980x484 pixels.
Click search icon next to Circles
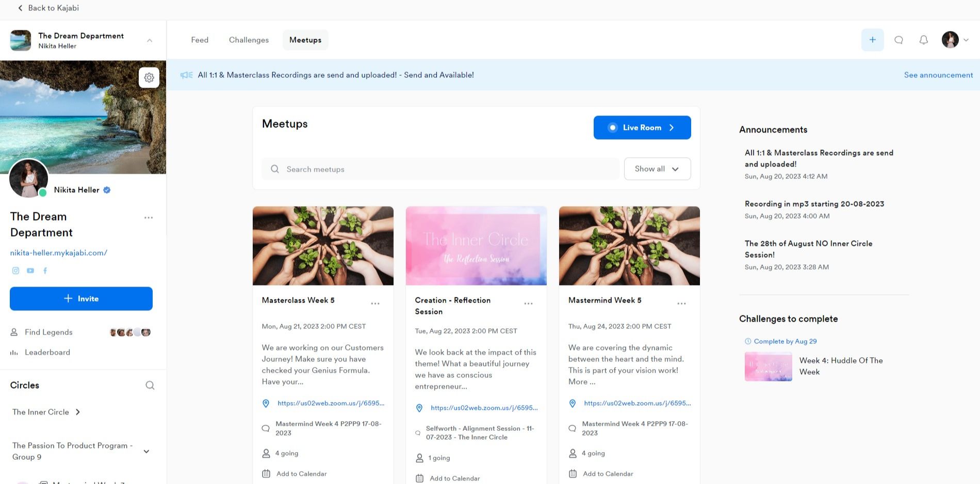[x=150, y=385]
